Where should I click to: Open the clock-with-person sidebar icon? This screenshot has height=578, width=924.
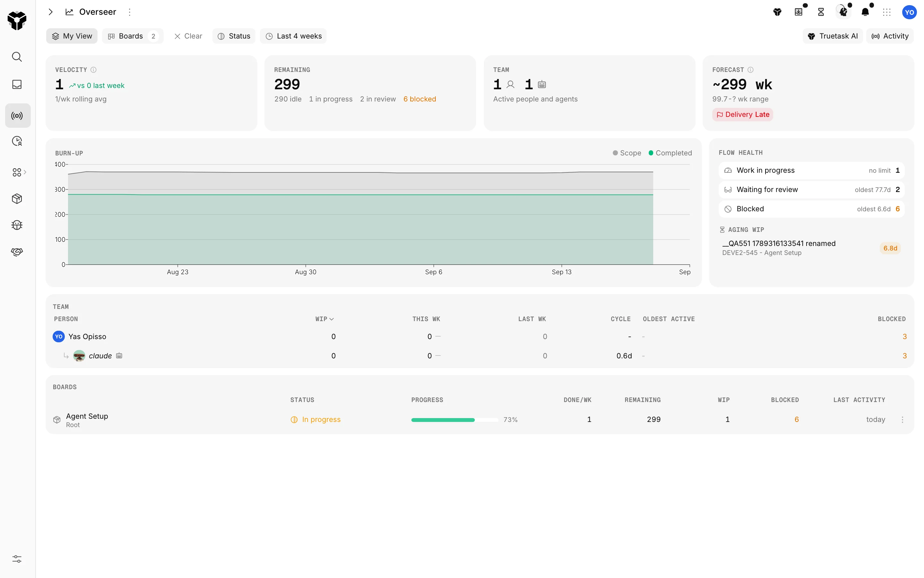[17, 141]
